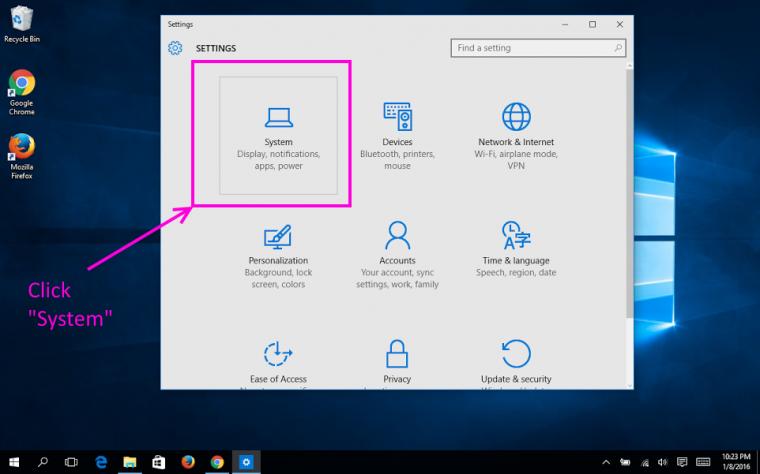
Task: Open the taskbar search magnifier
Action: [43, 462]
